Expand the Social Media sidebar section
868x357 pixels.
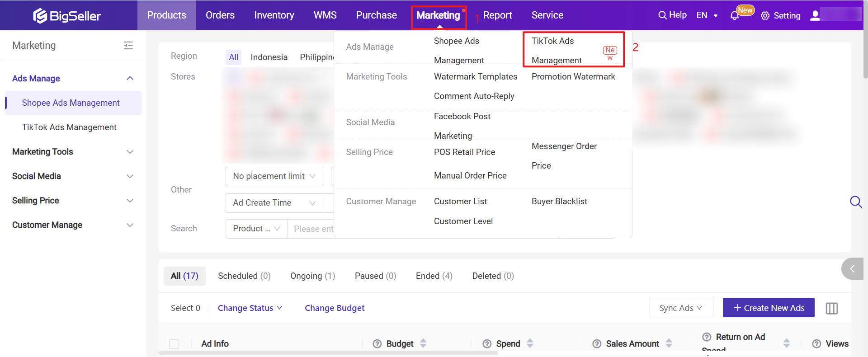[x=130, y=176]
